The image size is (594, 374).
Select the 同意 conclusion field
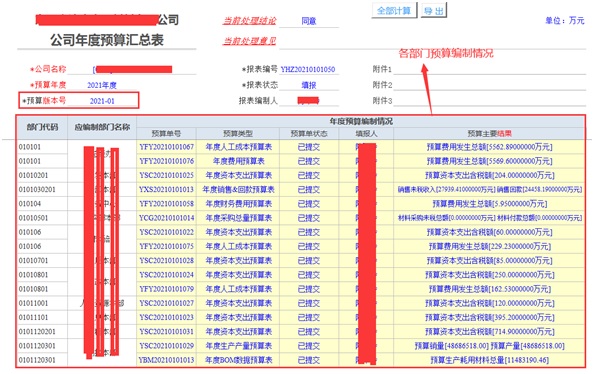[x=309, y=21]
